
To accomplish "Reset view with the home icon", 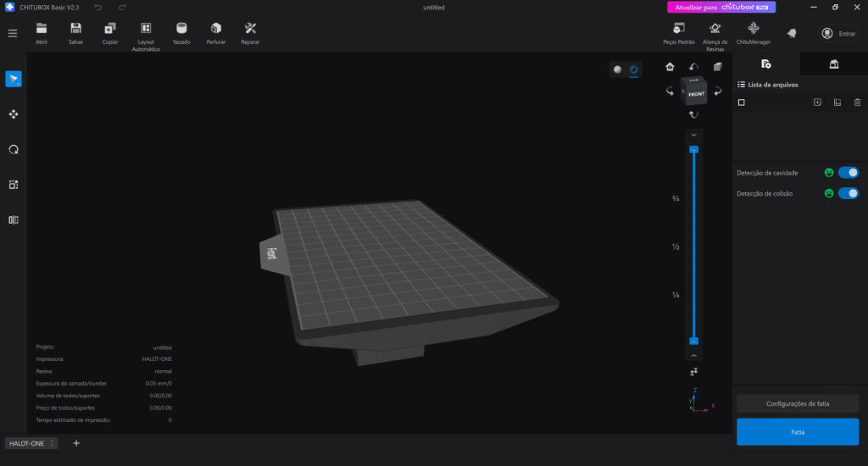I will tap(670, 67).
